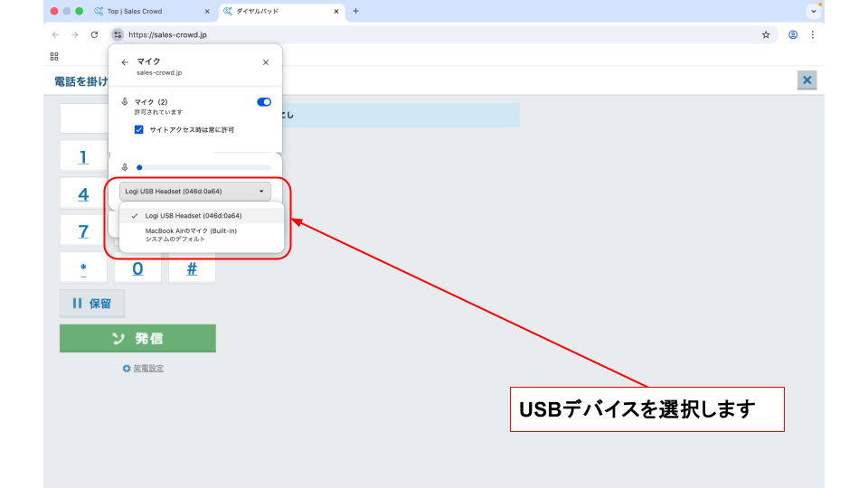The image size is (868, 488).
Task: Close the microphone permission popup
Action: point(265,62)
